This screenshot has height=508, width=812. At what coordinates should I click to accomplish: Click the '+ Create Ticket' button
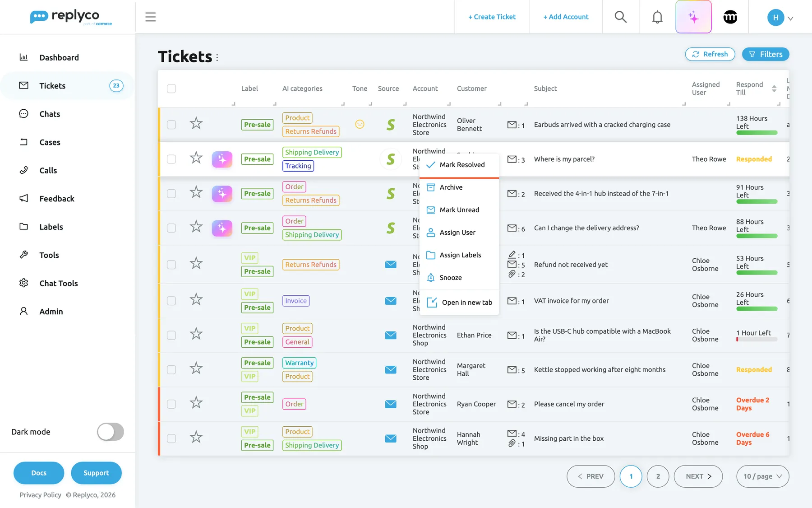(x=492, y=17)
